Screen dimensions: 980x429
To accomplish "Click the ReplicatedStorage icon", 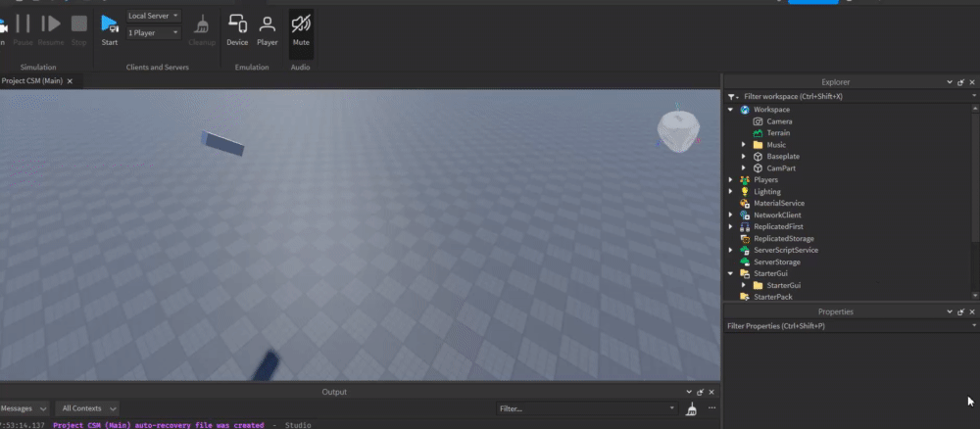I will 745,239.
